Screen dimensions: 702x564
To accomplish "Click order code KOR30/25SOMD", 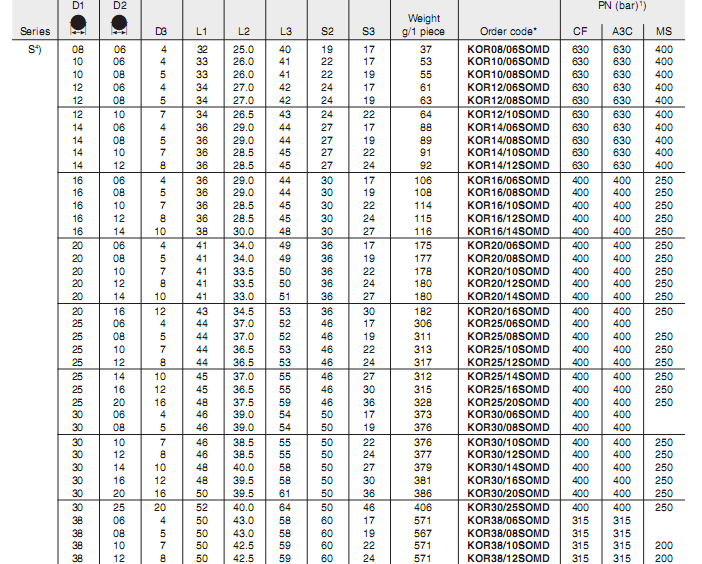I will [509, 507].
